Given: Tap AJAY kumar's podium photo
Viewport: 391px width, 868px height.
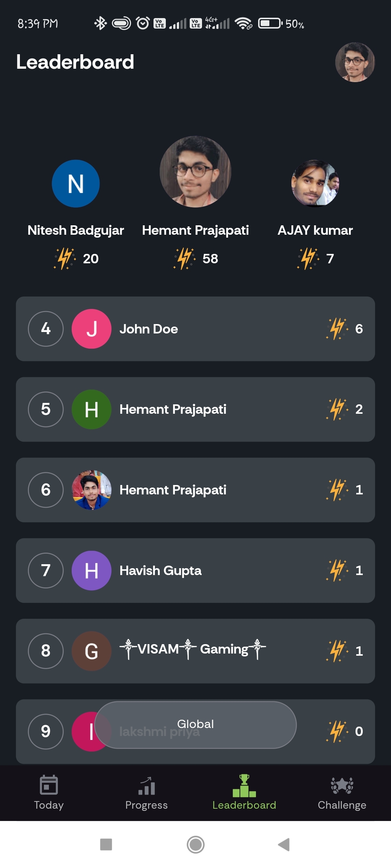Looking at the screenshot, I should click(x=315, y=184).
